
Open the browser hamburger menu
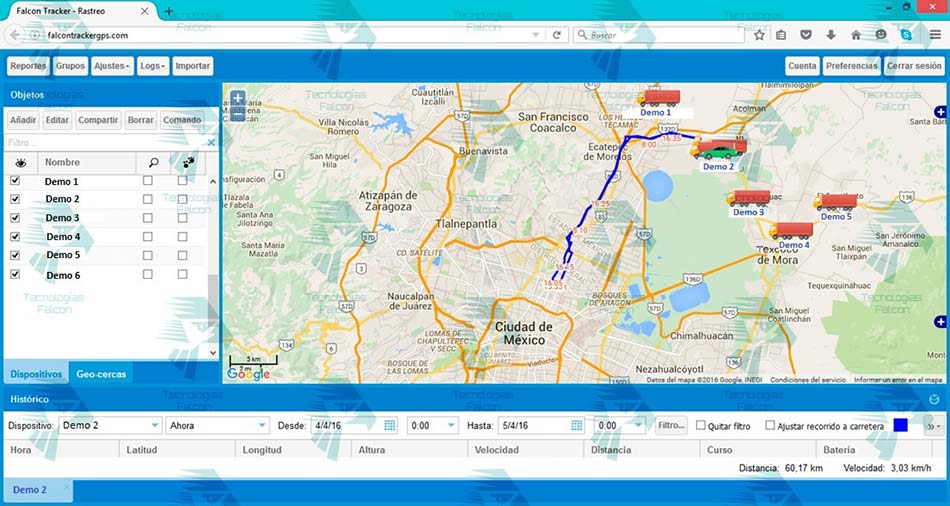[x=935, y=35]
